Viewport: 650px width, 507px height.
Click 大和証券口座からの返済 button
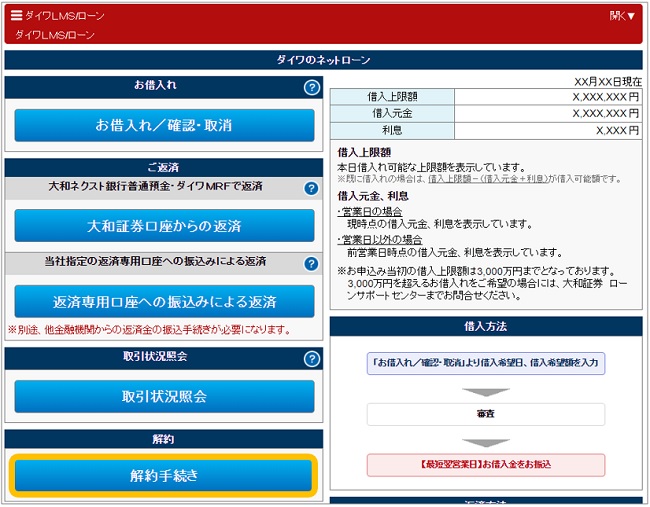point(164,226)
